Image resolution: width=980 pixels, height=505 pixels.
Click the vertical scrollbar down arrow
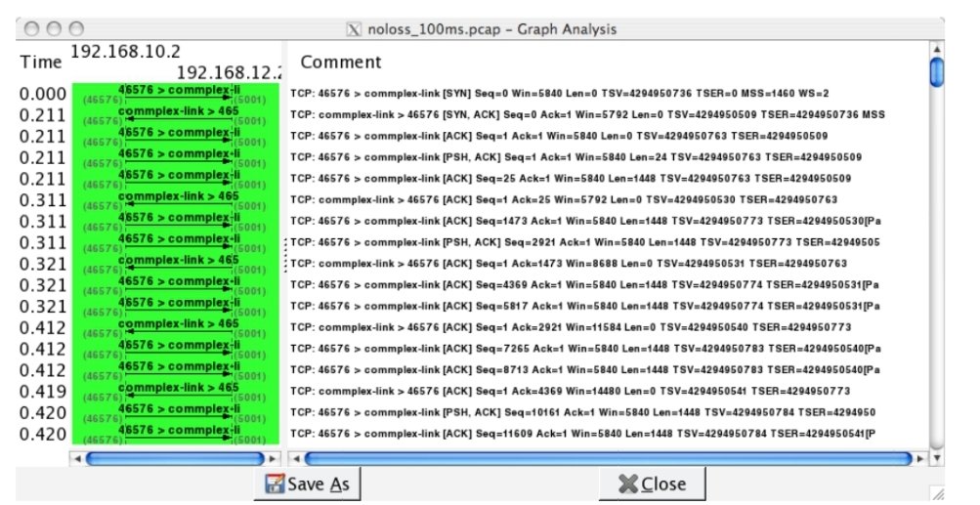[936, 458]
